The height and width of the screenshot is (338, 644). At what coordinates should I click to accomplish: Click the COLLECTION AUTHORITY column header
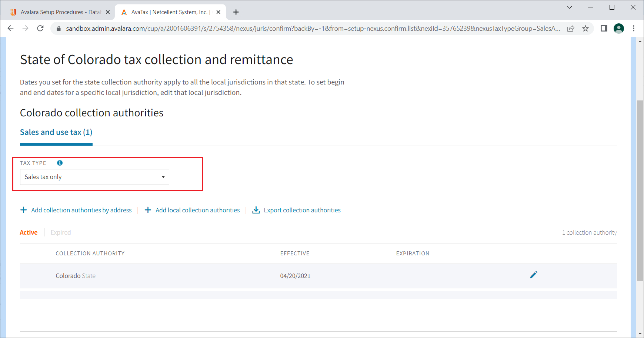pos(90,253)
